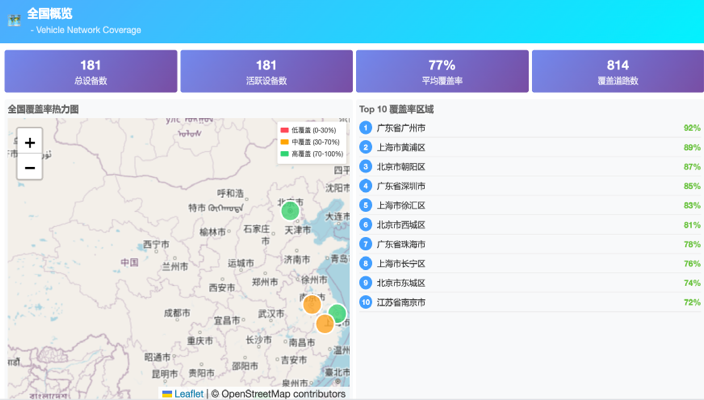This screenshot has height=400, width=704.
Task: Select the orange marker below 南京市 marker
Action: click(325, 323)
